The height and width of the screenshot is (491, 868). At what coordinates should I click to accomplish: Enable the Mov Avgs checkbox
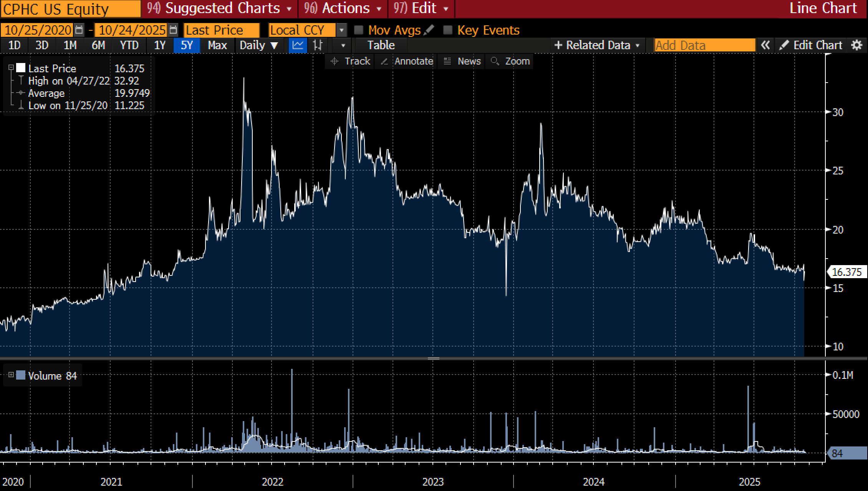pyautogui.click(x=359, y=30)
